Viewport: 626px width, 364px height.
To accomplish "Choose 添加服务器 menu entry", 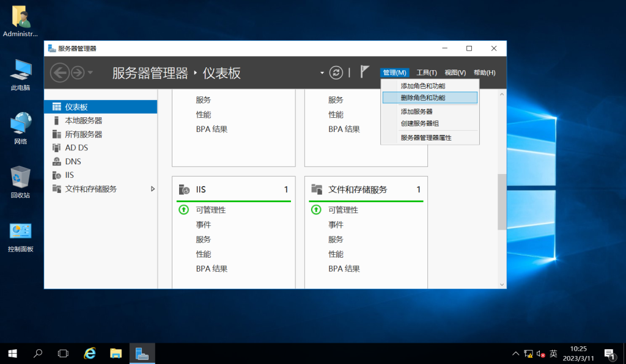I will point(430,112).
